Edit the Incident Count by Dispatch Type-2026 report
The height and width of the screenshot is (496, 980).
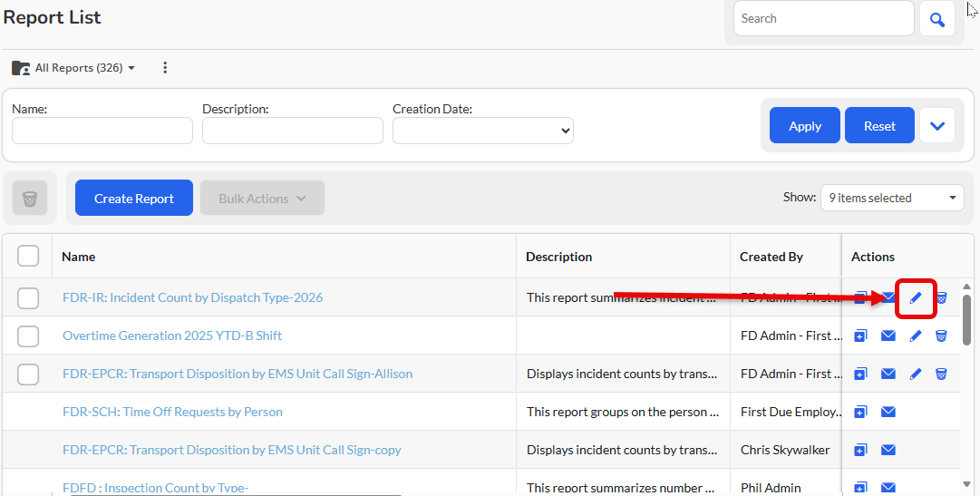click(x=915, y=298)
